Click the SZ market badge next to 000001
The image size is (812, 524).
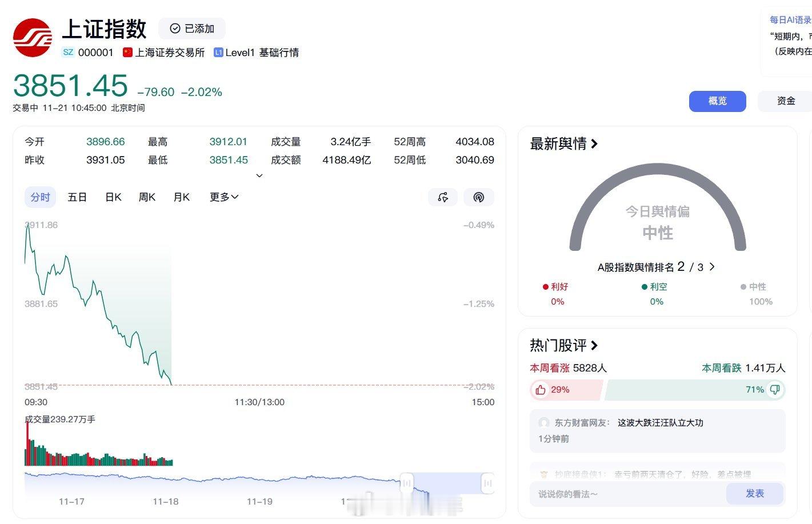(67, 52)
